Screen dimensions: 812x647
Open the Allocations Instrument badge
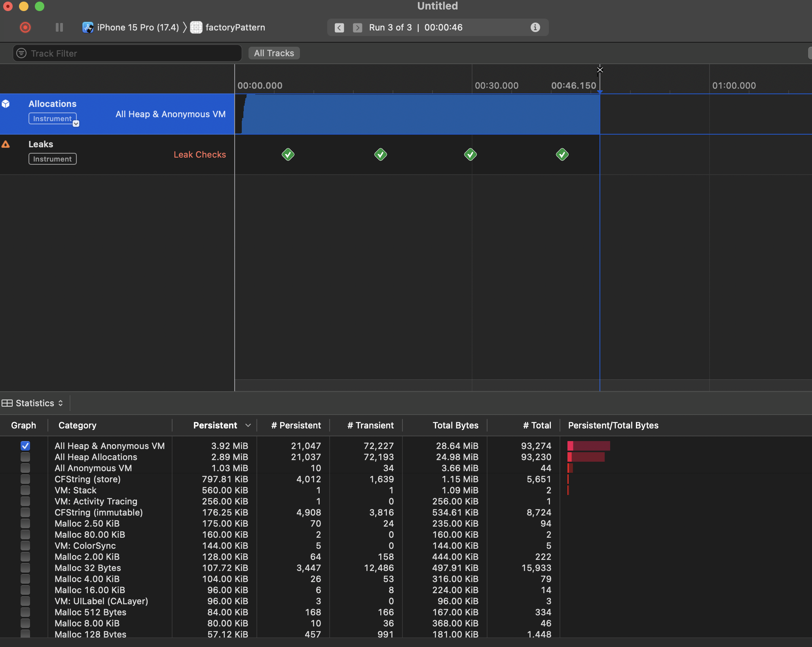point(52,118)
